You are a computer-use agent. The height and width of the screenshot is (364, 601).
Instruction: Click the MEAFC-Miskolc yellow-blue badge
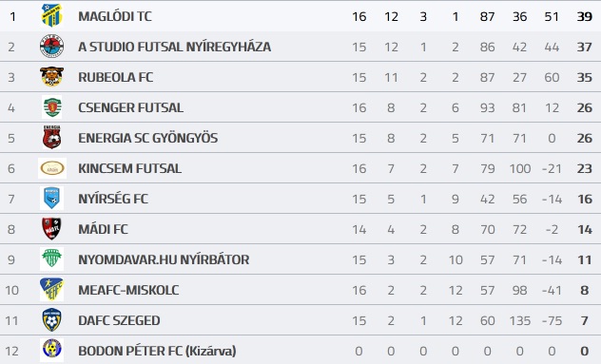point(51,289)
